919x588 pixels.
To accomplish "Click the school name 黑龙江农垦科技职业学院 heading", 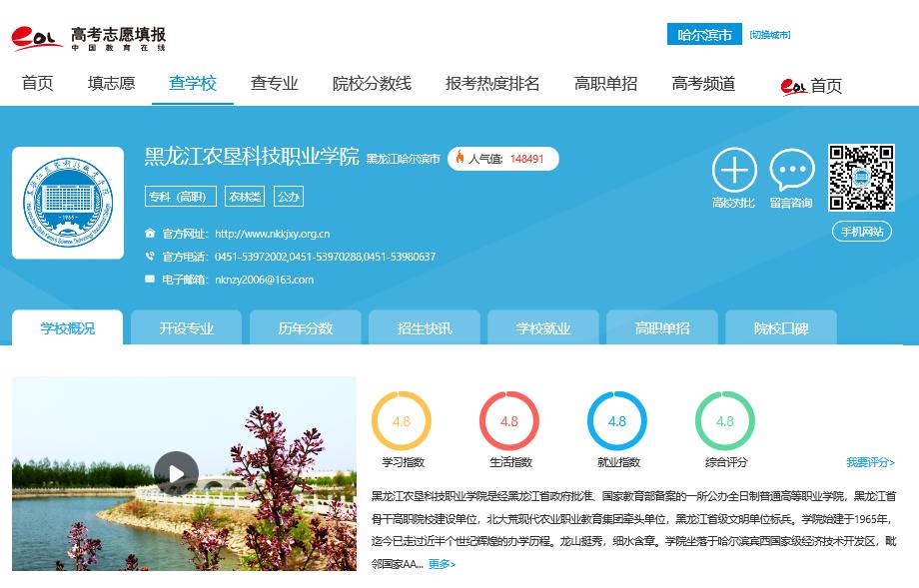I will [x=252, y=157].
